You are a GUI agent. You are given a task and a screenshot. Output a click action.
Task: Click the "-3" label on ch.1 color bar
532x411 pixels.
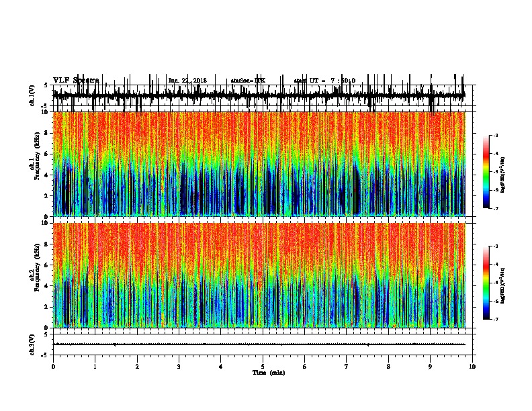coord(495,136)
